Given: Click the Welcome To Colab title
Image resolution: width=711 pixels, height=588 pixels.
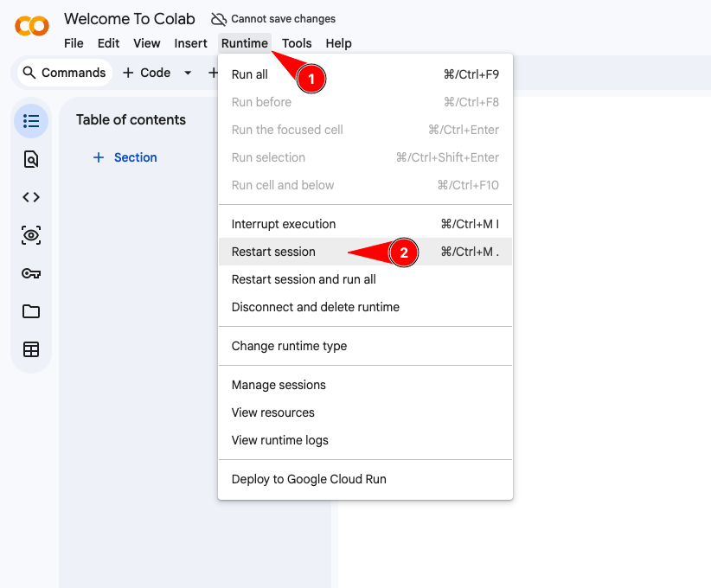Looking at the screenshot, I should tap(129, 19).
